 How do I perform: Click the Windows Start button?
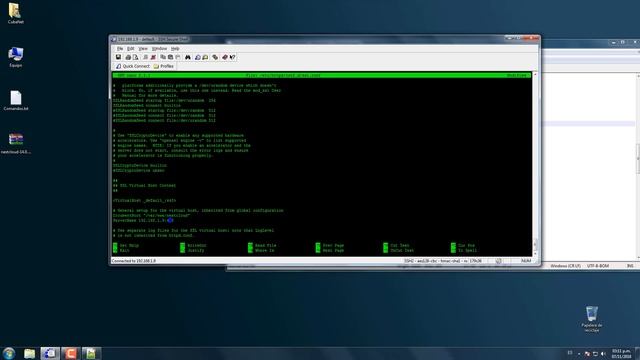point(9,353)
